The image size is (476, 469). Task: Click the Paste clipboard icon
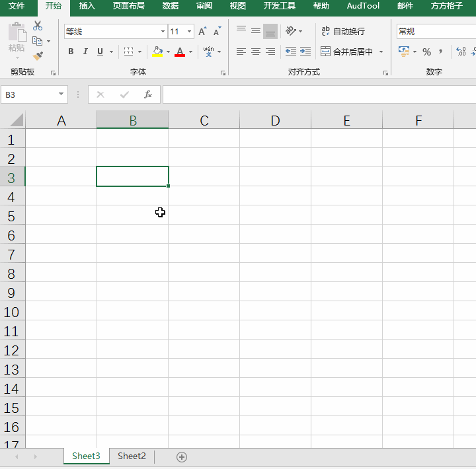(x=17, y=32)
